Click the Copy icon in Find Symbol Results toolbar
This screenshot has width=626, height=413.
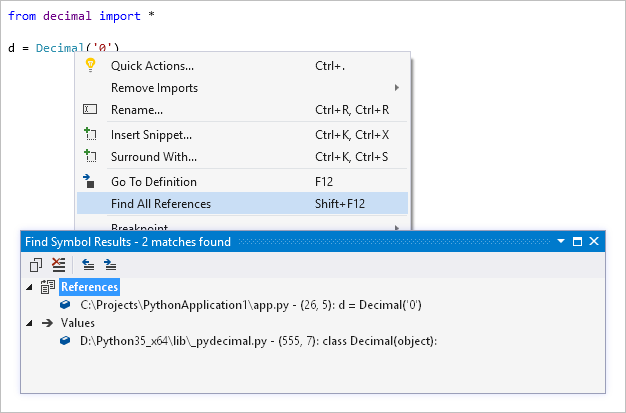pyautogui.click(x=36, y=265)
